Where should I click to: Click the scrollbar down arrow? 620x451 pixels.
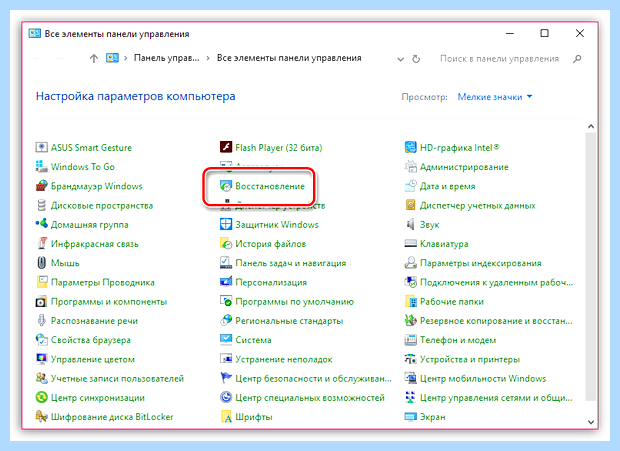tap(591, 422)
